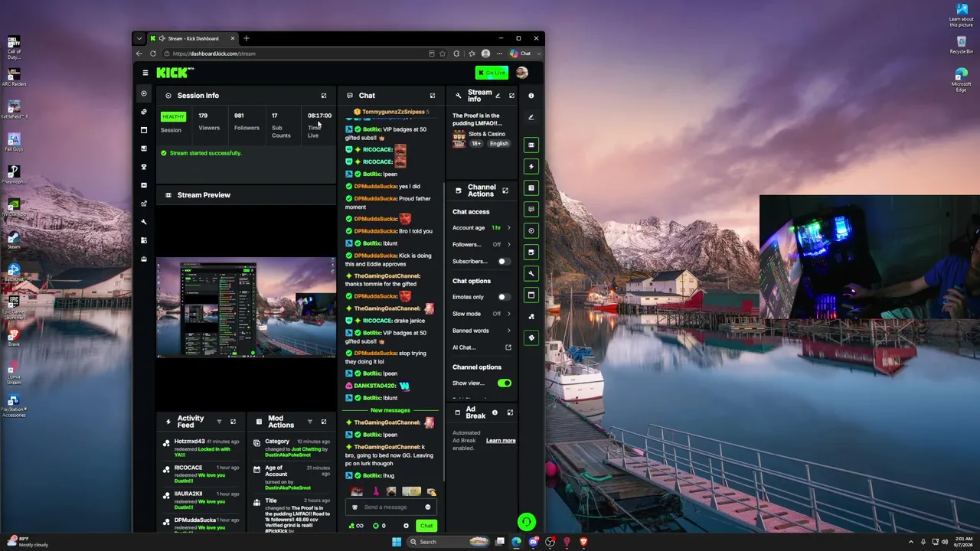980x551 pixels.
Task: Toggle Activity Feed panel via lightning icon in right rail
Action: click(x=531, y=166)
